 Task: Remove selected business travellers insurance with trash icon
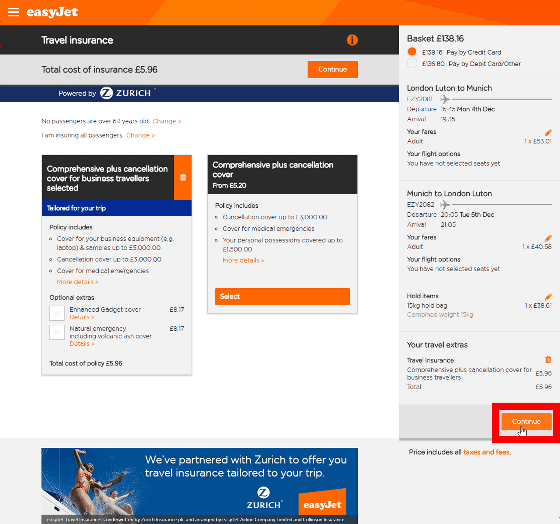pyautogui.click(x=183, y=177)
